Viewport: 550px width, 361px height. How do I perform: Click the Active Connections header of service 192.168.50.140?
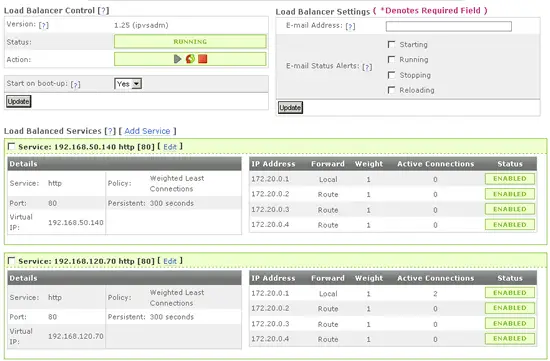tap(436, 164)
